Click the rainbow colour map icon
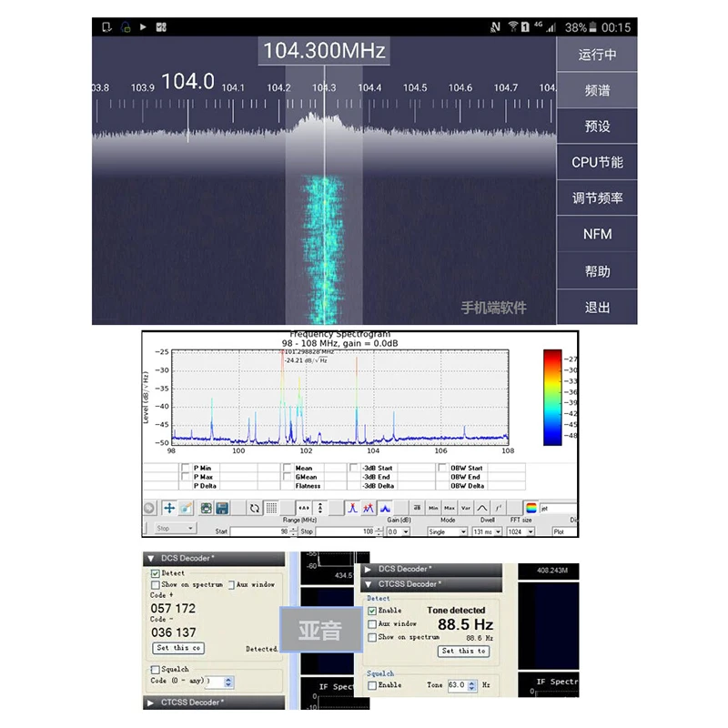This screenshot has width=728, height=728. pyautogui.click(x=531, y=508)
